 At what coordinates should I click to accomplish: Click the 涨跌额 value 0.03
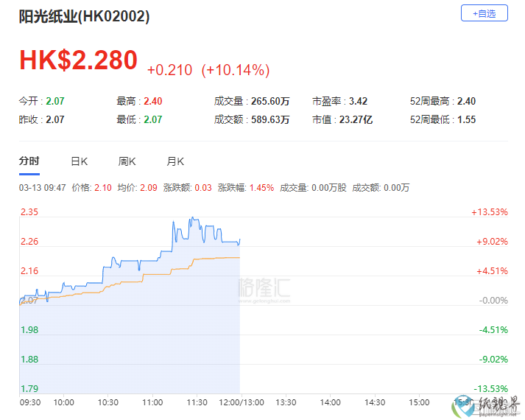click(203, 188)
